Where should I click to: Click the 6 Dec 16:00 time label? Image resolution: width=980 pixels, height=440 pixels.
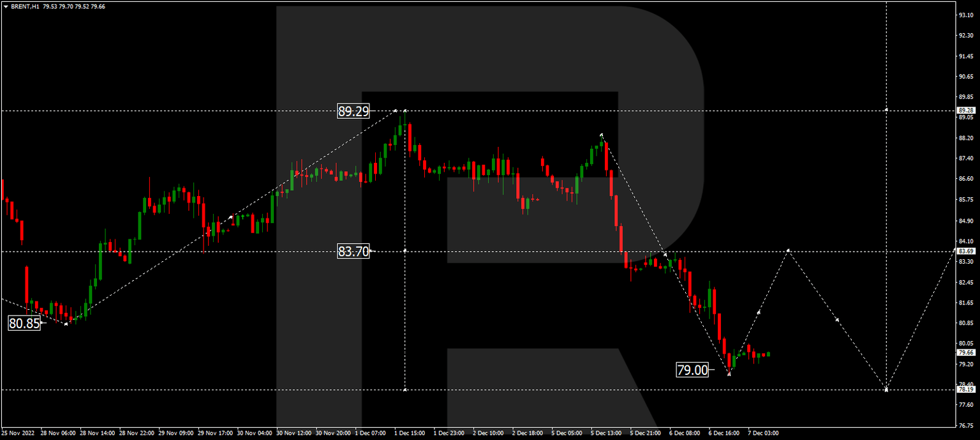(724, 432)
